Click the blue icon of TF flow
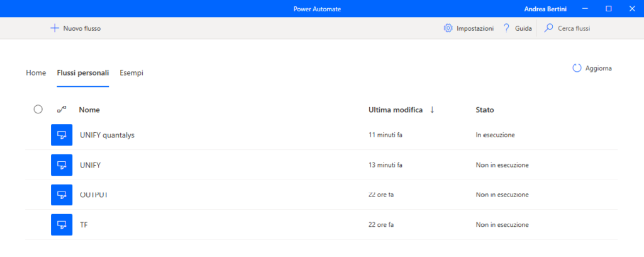 [62, 224]
